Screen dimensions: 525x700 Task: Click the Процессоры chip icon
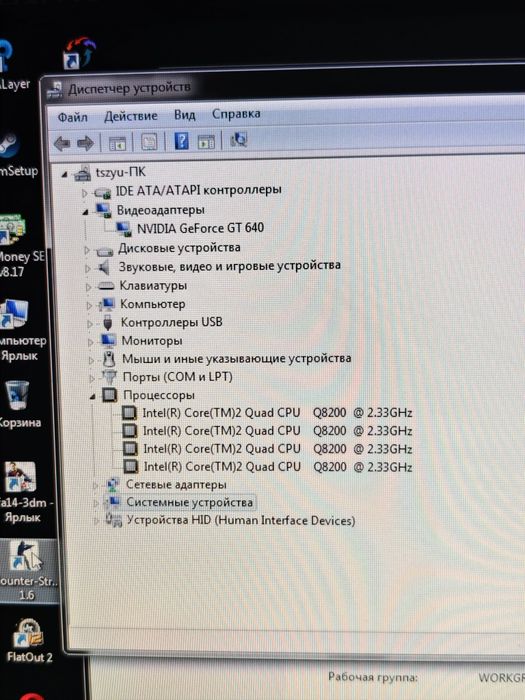[x=109, y=396]
